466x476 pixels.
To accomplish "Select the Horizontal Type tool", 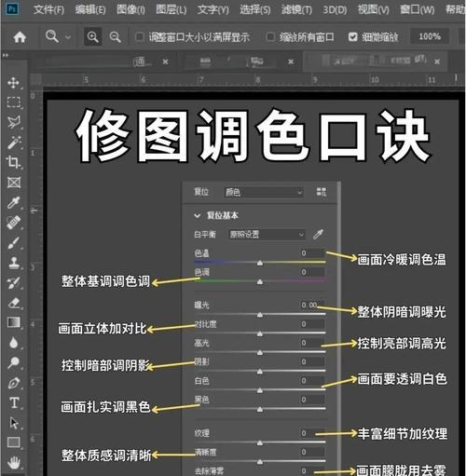I will pyautogui.click(x=14, y=403).
